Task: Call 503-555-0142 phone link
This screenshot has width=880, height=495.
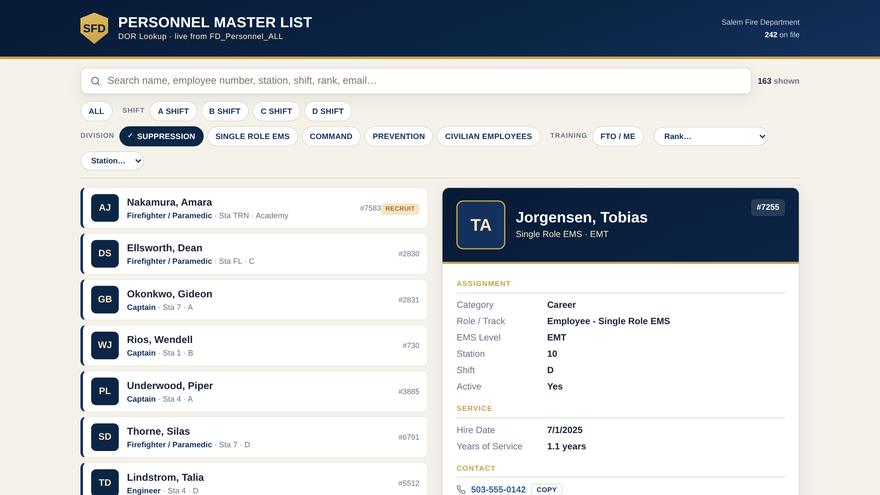Action: (498, 490)
